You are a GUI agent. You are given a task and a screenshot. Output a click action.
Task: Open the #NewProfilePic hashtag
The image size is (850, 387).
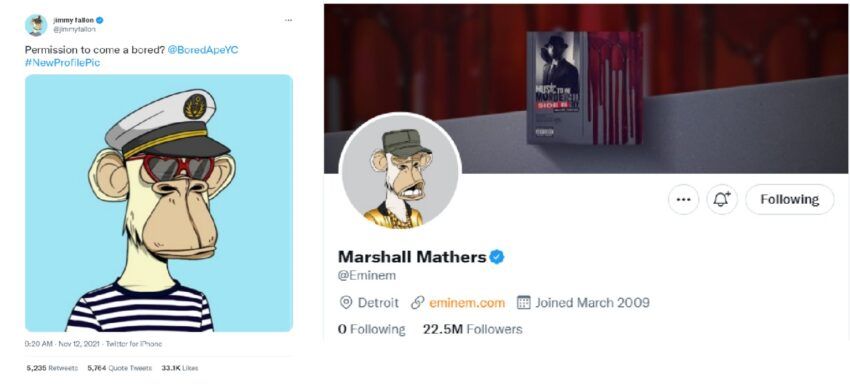(x=62, y=63)
